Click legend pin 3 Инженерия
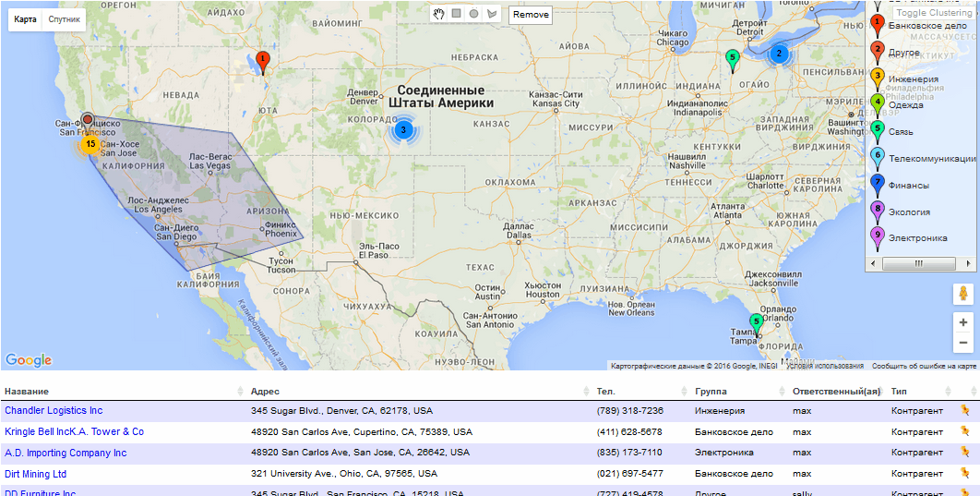Viewport: 980px width, 496px height. pos(878,79)
